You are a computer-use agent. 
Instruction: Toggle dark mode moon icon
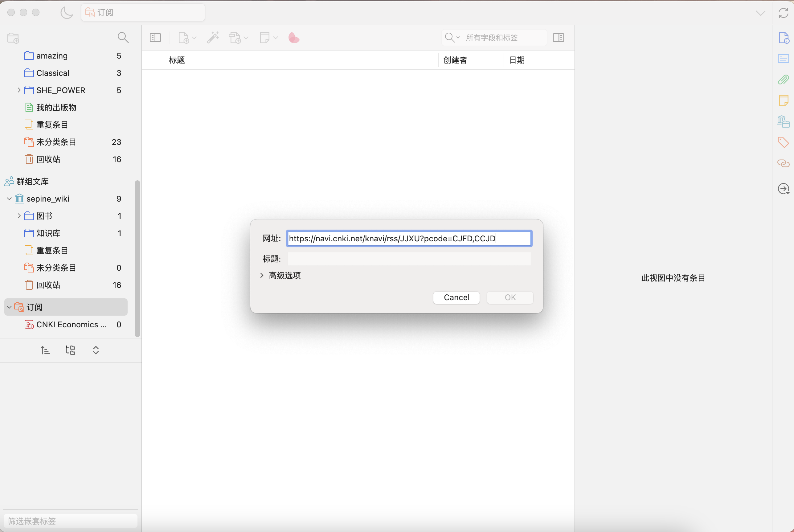pyautogui.click(x=67, y=13)
